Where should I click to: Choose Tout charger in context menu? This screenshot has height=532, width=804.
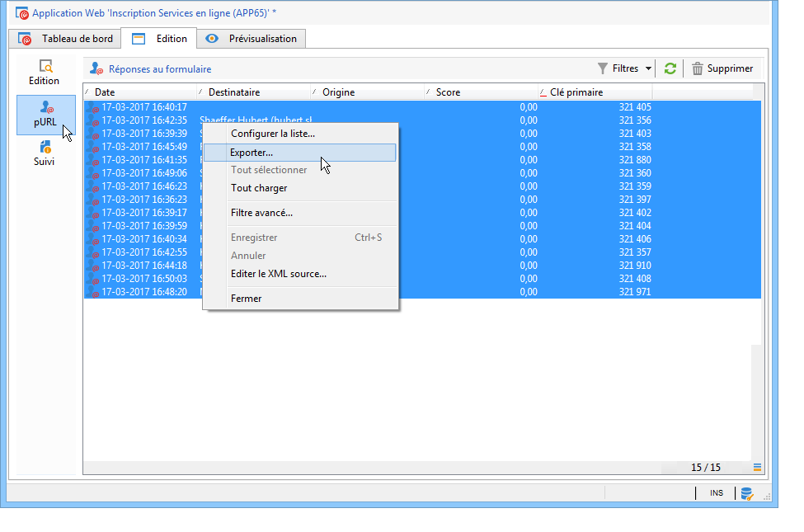point(300,188)
